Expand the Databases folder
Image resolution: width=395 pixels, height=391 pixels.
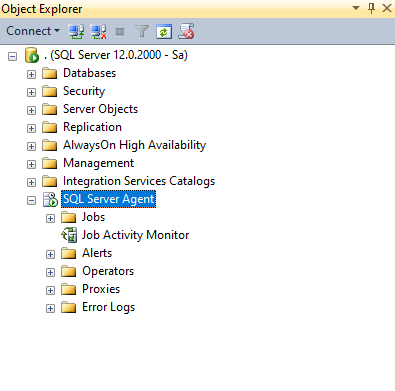[31, 74]
